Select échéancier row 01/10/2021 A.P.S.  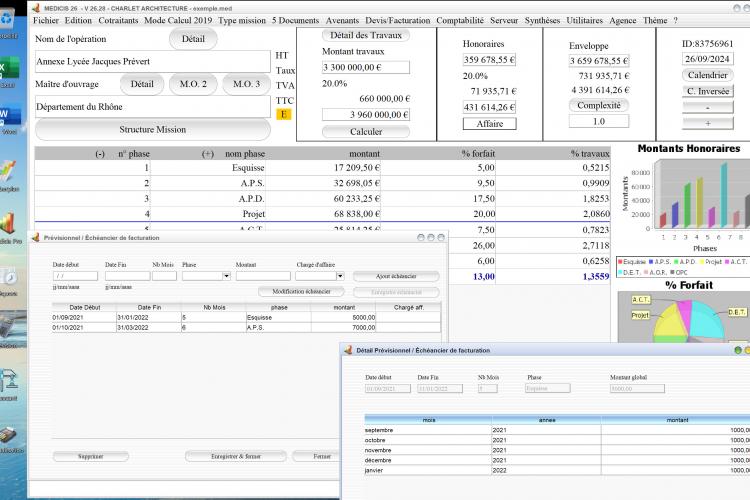[x=246, y=328]
